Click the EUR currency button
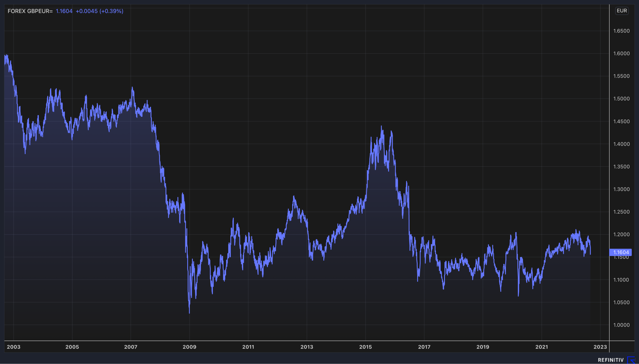The width and height of the screenshot is (639, 364). click(x=622, y=11)
